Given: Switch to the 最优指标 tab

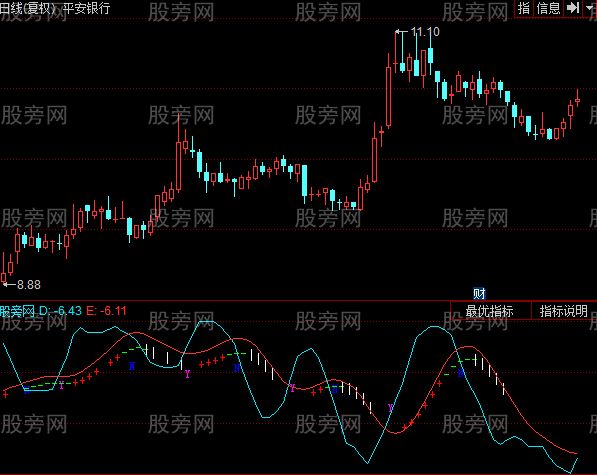Looking at the screenshot, I should (x=490, y=311).
